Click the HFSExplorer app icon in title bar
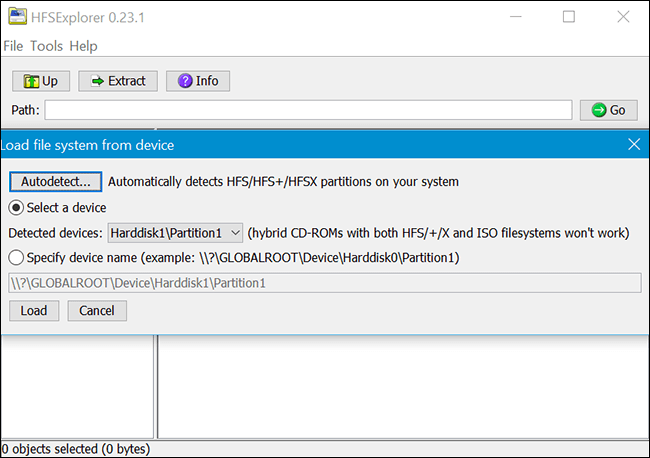The width and height of the screenshot is (650, 458). point(17,17)
